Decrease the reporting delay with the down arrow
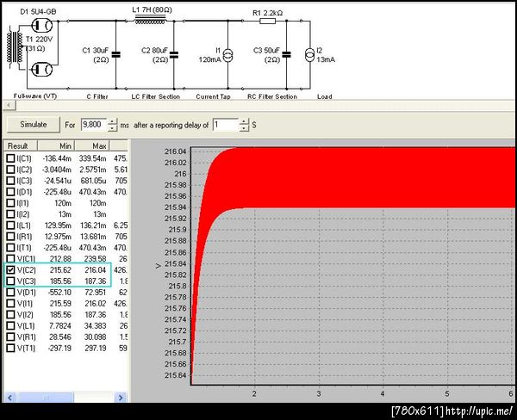Viewport: 517px width, 420px height. pyautogui.click(x=244, y=128)
